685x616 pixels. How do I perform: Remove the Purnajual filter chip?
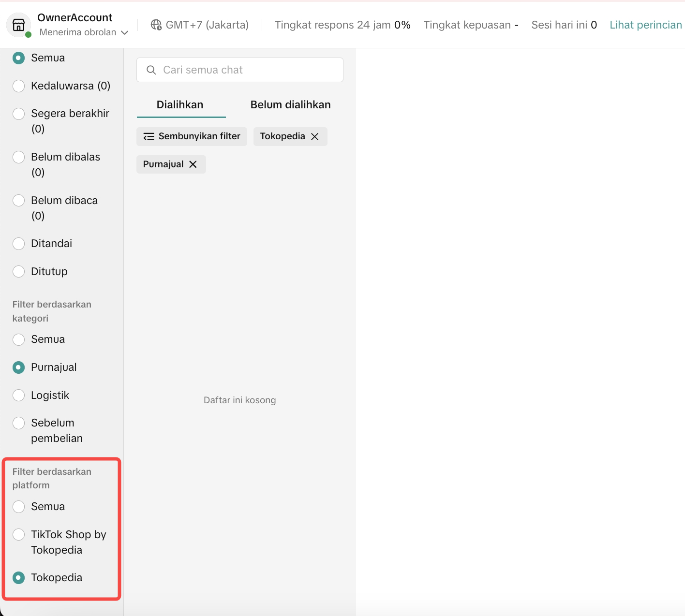coord(193,164)
